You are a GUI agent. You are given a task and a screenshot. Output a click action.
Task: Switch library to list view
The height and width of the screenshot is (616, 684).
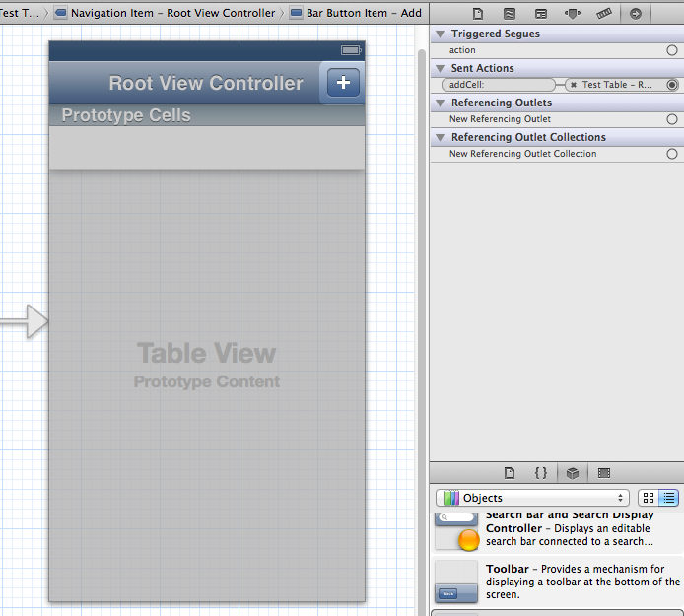(669, 498)
